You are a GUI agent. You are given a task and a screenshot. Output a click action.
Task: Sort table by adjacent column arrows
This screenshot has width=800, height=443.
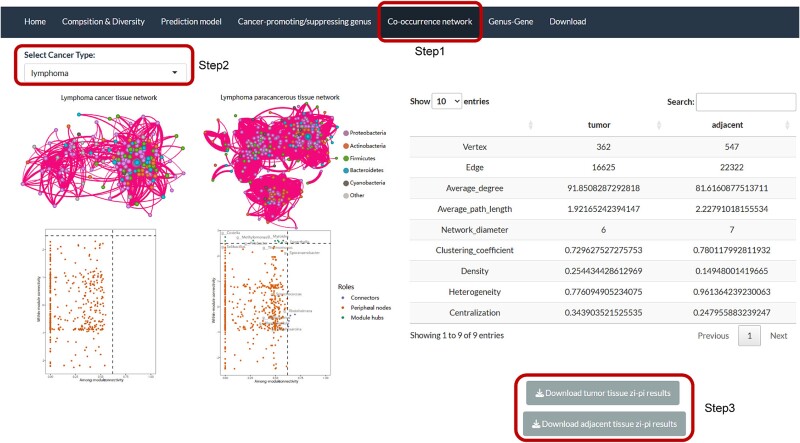(x=787, y=125)
